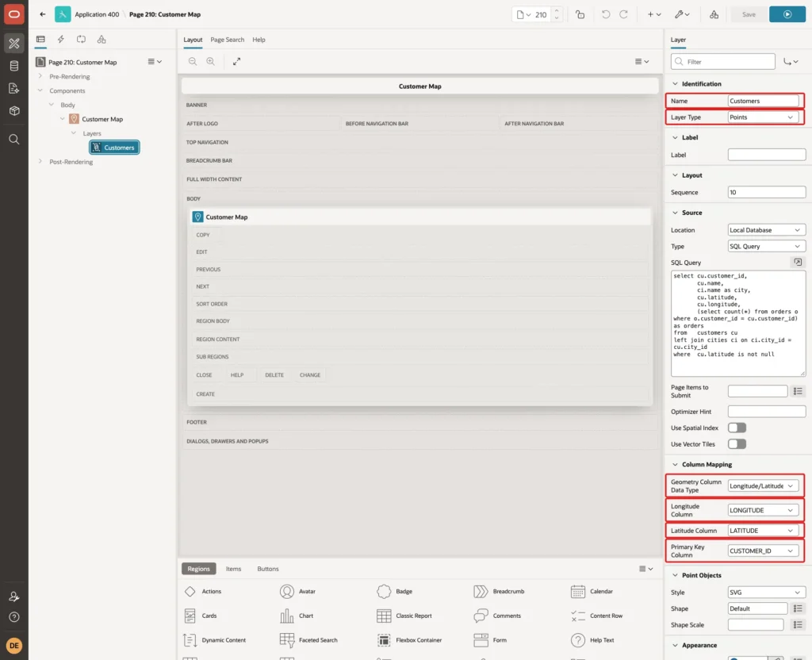
Task: Open the page number selector dropdown
Action: 523,14
